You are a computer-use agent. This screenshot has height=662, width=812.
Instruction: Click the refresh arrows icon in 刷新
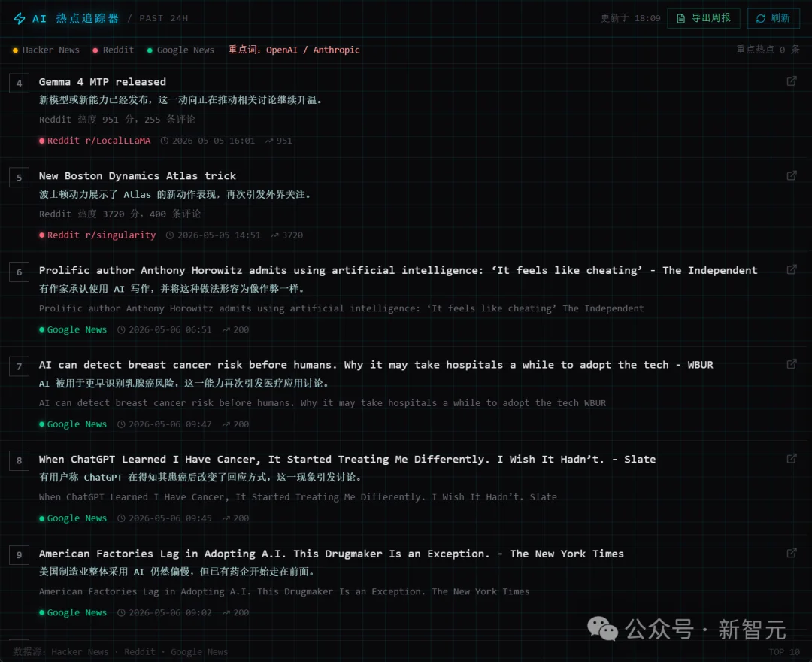pos(761,18)
